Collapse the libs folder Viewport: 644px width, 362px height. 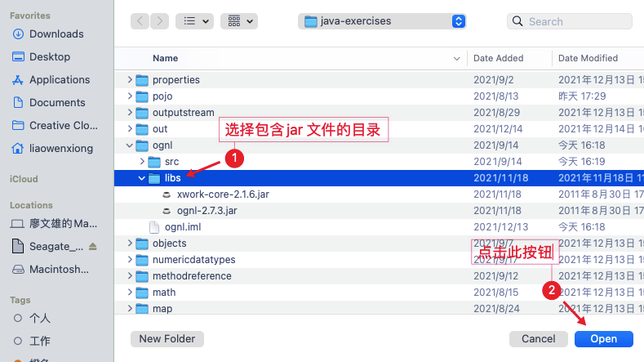[x=142, y=178]
